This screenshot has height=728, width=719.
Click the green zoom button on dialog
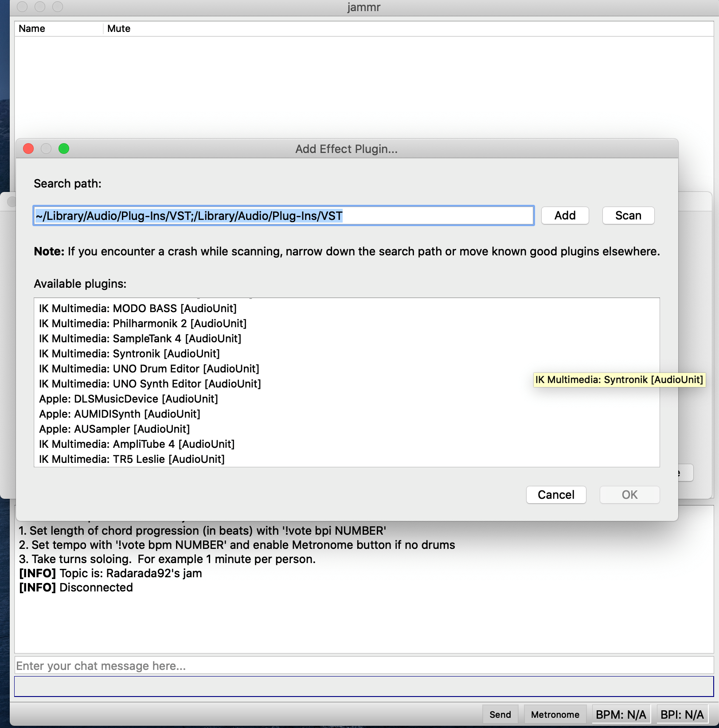64,149
